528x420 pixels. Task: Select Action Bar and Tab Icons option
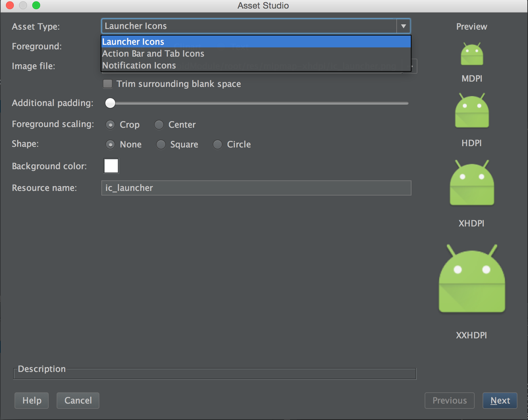[x=256, y=54]
